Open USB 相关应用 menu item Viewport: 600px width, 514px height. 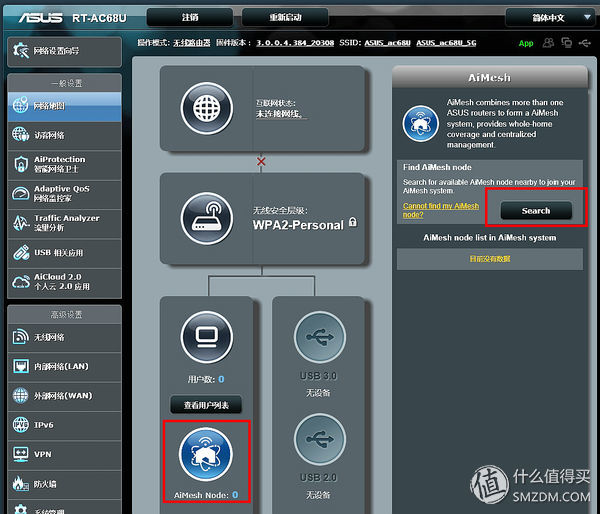(x=64, y=253)
